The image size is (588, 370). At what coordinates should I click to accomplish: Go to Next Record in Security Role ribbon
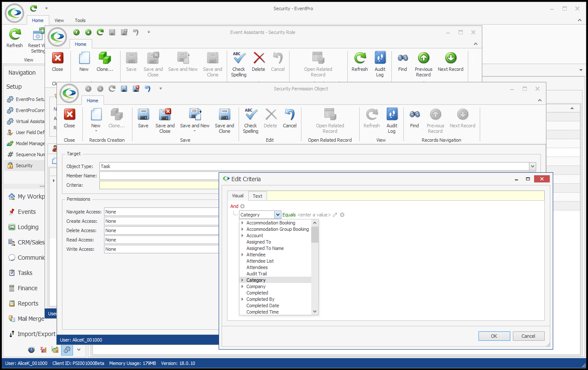click(x=450, y=62)
